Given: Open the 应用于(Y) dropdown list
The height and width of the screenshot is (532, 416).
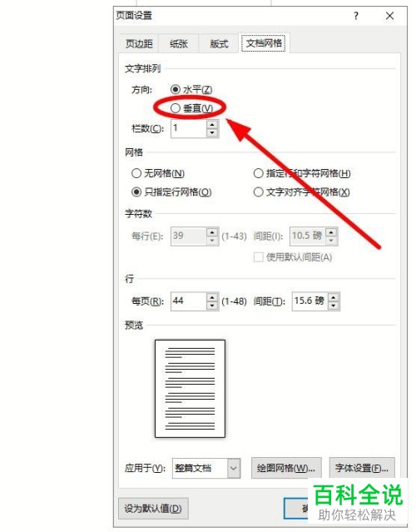Looking at the screenshot, I should [234, 468].
